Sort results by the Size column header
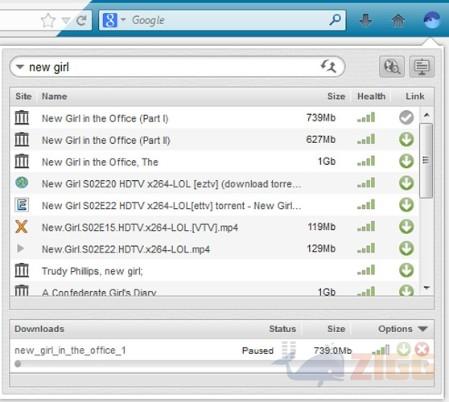This screenshot has height=402, width=449. [336, 97]
